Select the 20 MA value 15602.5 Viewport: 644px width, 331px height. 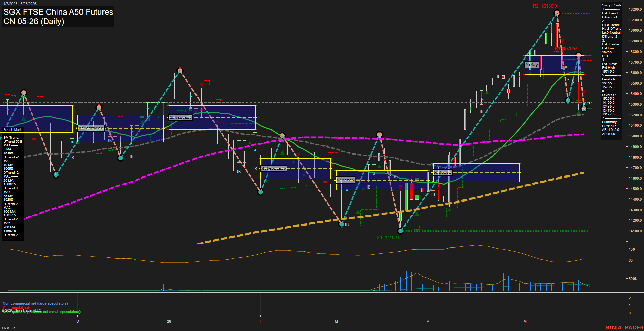pyautogui.click(x=9, y=184)
